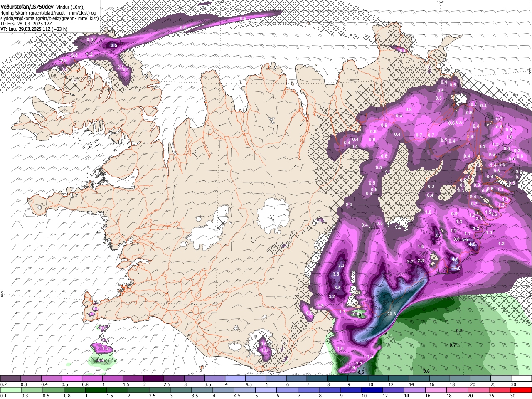
Task: Click the slydda/snjókoma description line
Action: pyautogui.click(x=49, y=18)
